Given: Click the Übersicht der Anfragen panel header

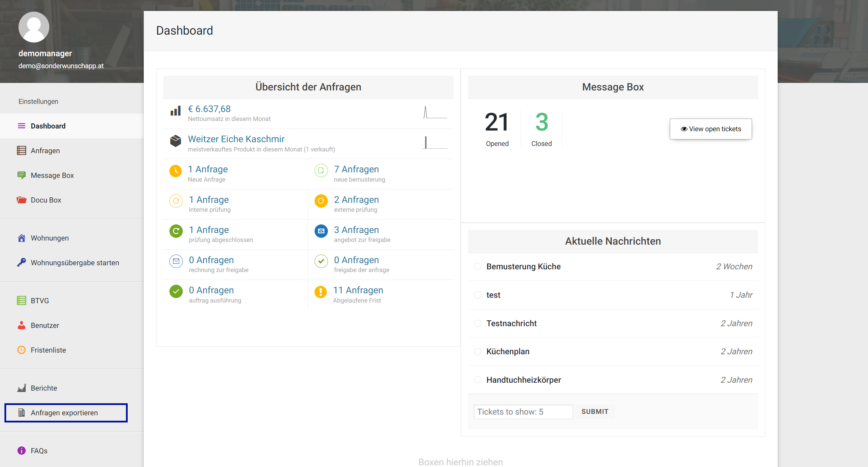Looking at the screenshot, I should (308, 87).
